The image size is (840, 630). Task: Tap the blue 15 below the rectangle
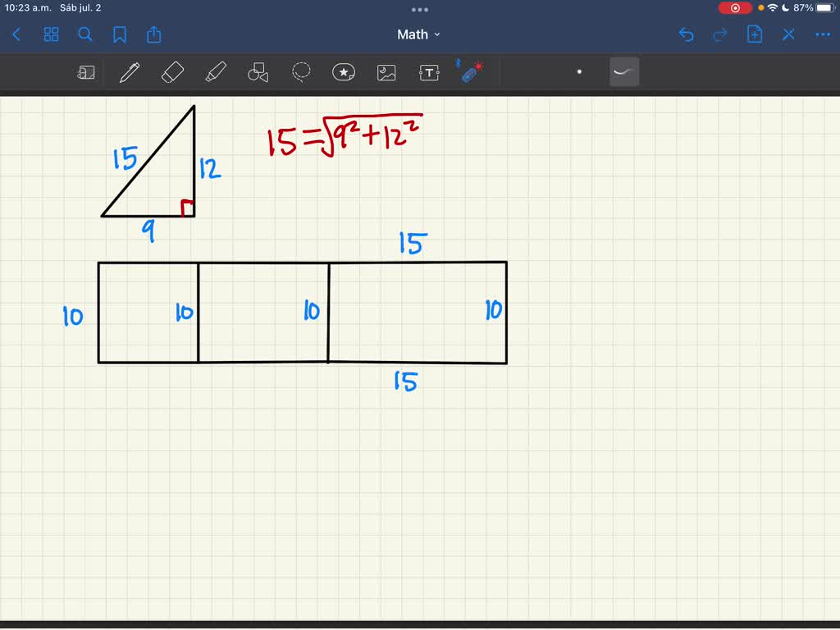pos(405,381)
